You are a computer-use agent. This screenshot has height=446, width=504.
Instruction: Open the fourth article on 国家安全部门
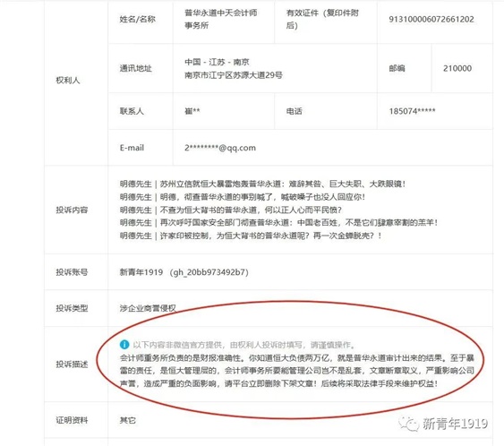[278, 222]
